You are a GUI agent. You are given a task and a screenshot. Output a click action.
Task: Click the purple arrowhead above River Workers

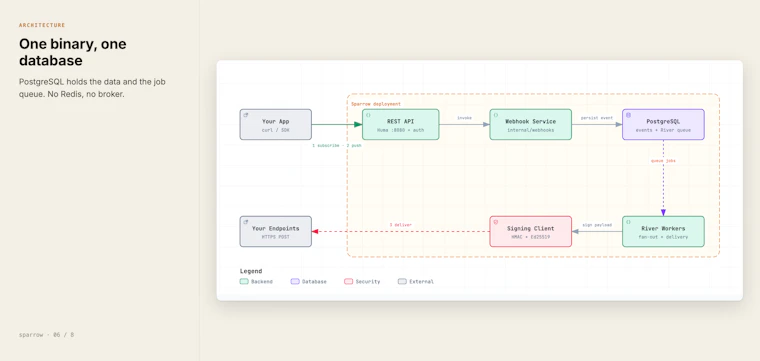click(x=663, y=212)
